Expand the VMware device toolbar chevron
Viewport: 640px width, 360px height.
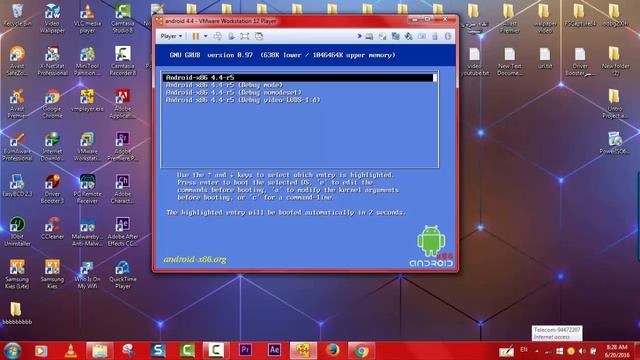[x=359, y=36]
